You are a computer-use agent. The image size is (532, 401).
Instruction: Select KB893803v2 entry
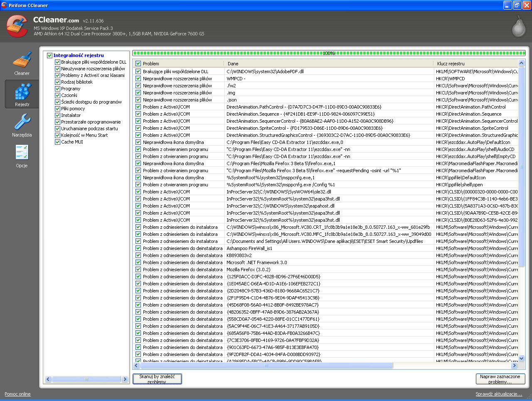[x=239, y=255]
